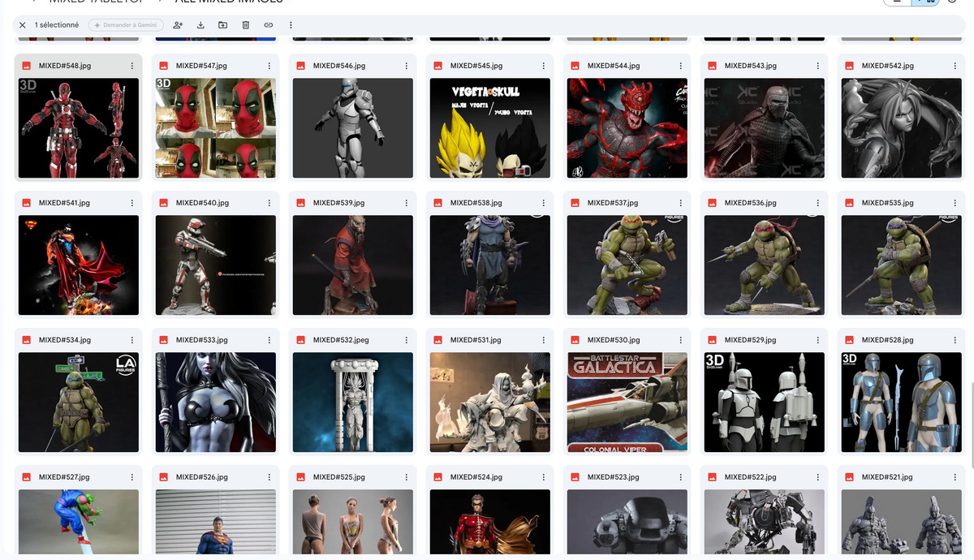The width and height of the screenshot is (974, 560).
Task: Click the move-to-folder icon in the toolbar
Action: (x=223, y=25)
